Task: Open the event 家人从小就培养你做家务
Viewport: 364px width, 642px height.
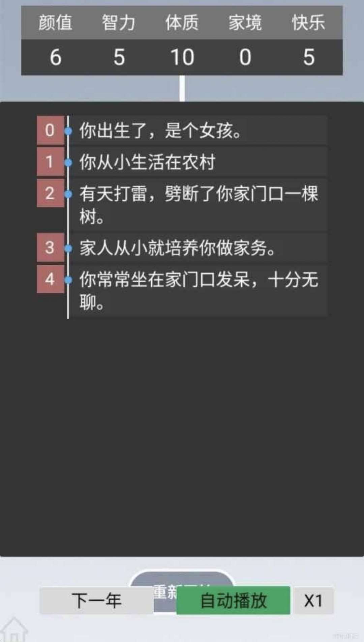Action: coord(199,247)
